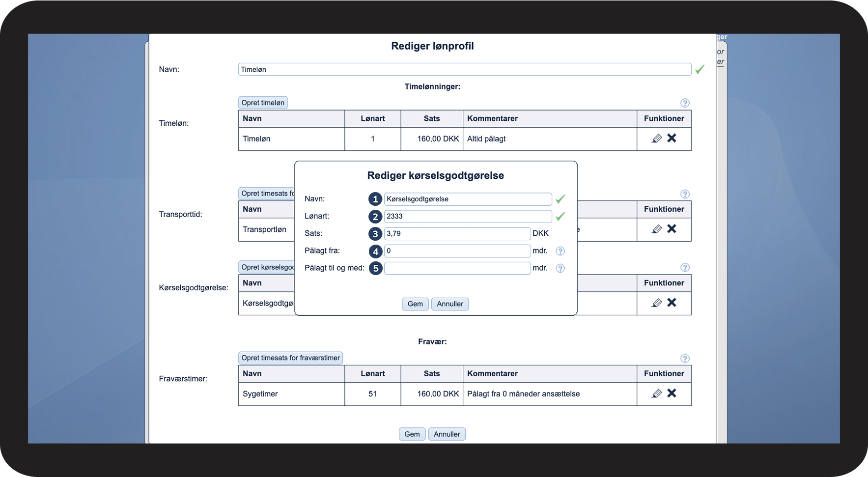Focus the Pålagt fra field containing 0
The image size is (868, 477).
pyautogui.click(x=457, y=251)
